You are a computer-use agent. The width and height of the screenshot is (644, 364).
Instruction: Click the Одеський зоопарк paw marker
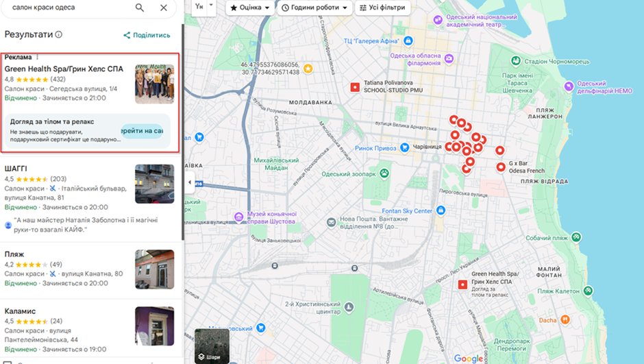tap(385, 173)
